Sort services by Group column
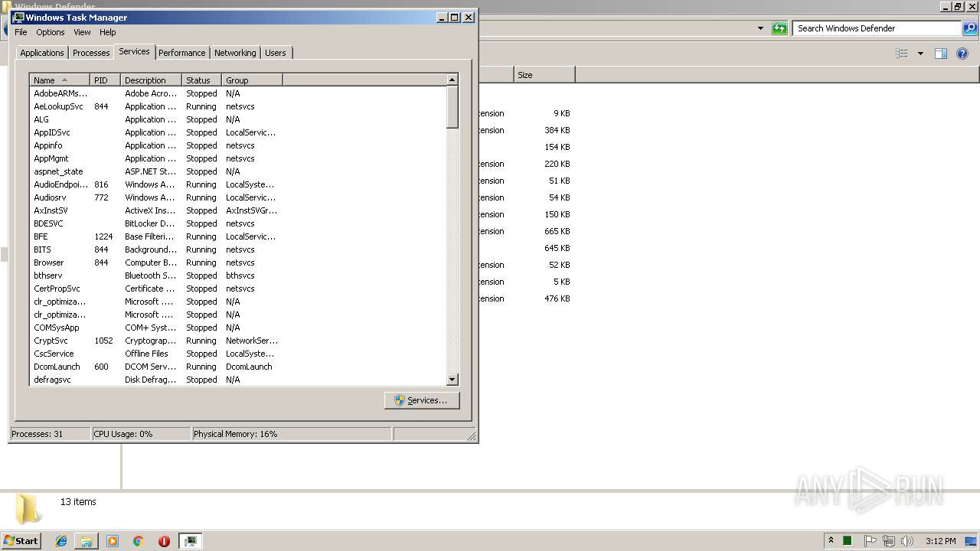 tap(252, 80)
